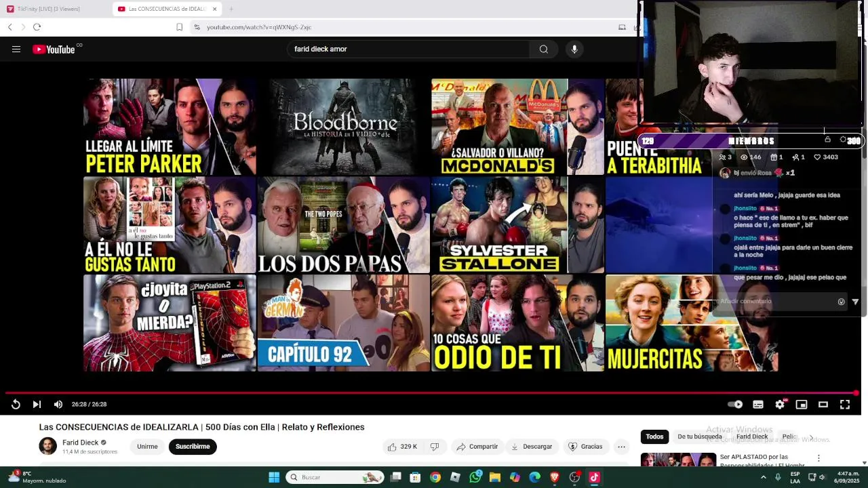
Task: Select the Todos filter chip
Action: [654, 436]
